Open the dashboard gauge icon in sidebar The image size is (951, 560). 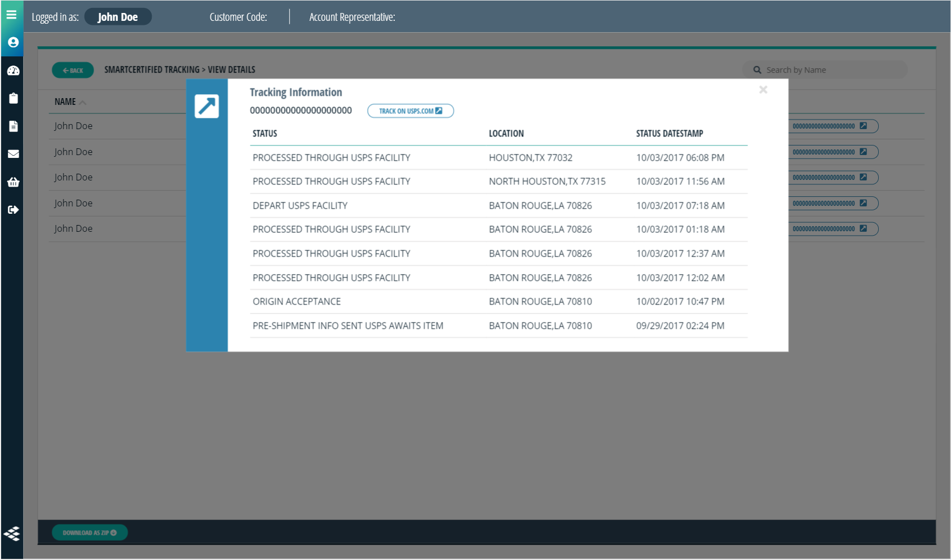(14, 70)
